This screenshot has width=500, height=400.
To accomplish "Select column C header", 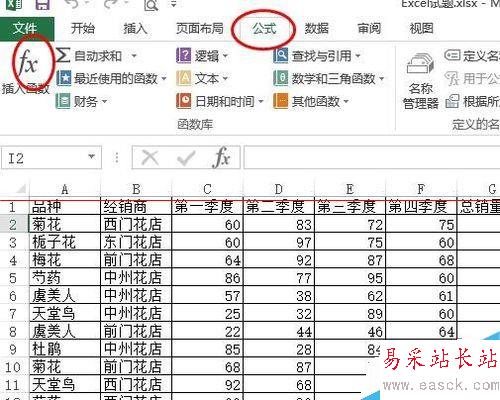I will point(207,189).
